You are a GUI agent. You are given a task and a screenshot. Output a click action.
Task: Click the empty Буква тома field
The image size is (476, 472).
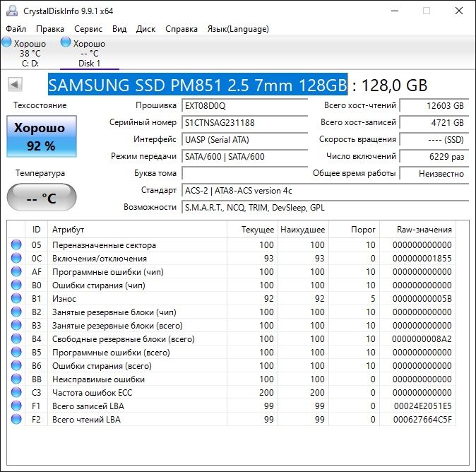click(x=244, y=174)
